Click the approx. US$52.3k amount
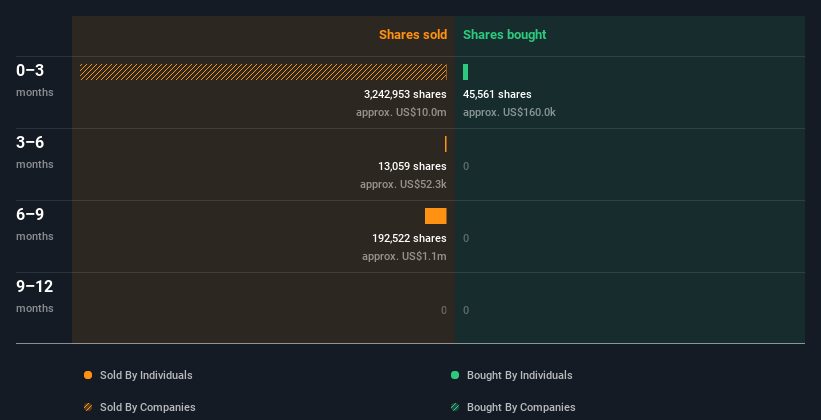Viewport: 821px width, 420px height. click(403, 184)
